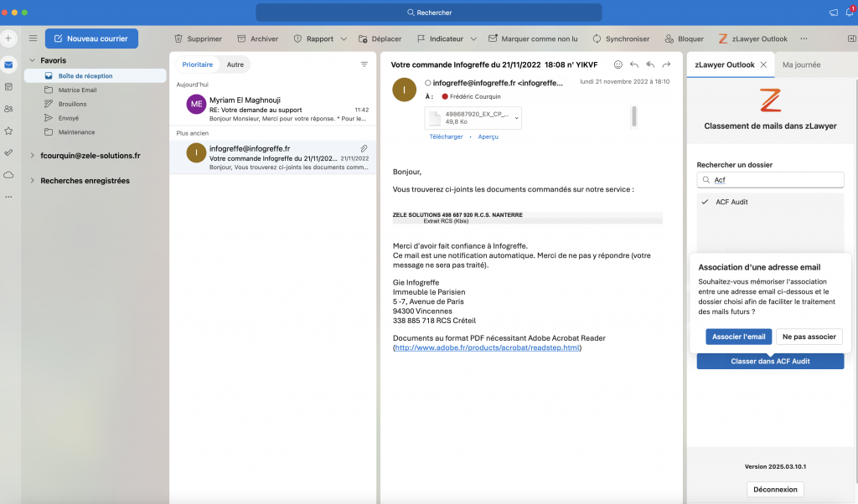Toggle the hamburger navigation pane button

tap(33, 39)
